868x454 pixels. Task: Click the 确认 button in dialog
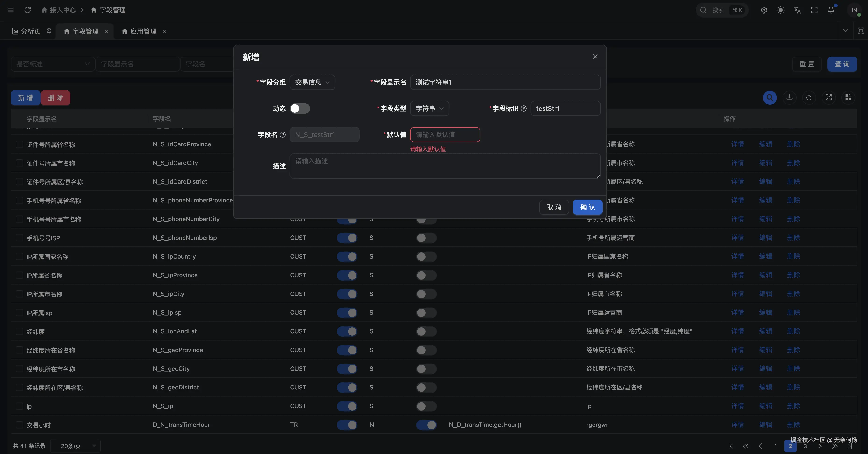click(587, 207)
